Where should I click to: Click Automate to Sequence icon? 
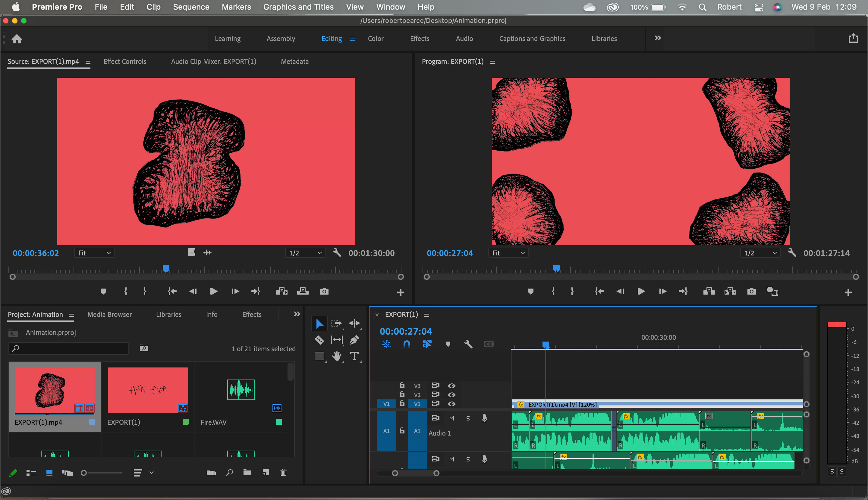pos(211,473)
